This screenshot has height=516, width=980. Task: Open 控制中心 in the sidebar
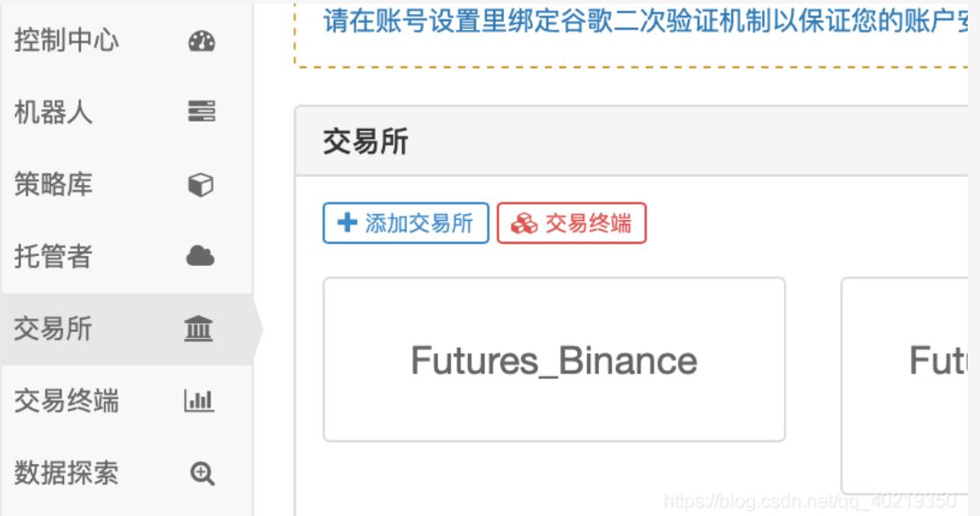pyautogui.click(x=67, y=41)
